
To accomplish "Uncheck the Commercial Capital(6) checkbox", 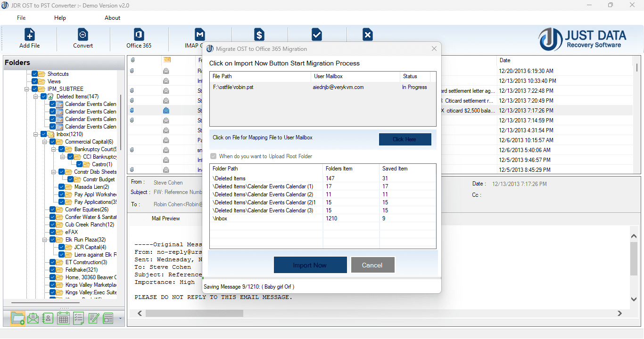I will pos(52,142).
